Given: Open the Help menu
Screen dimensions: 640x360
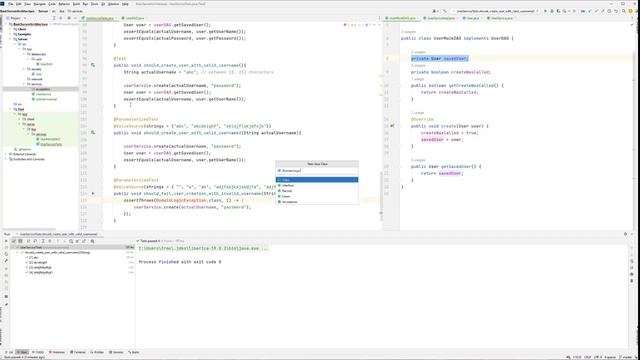Looking at the screenshot, I should tap(125, 4).
